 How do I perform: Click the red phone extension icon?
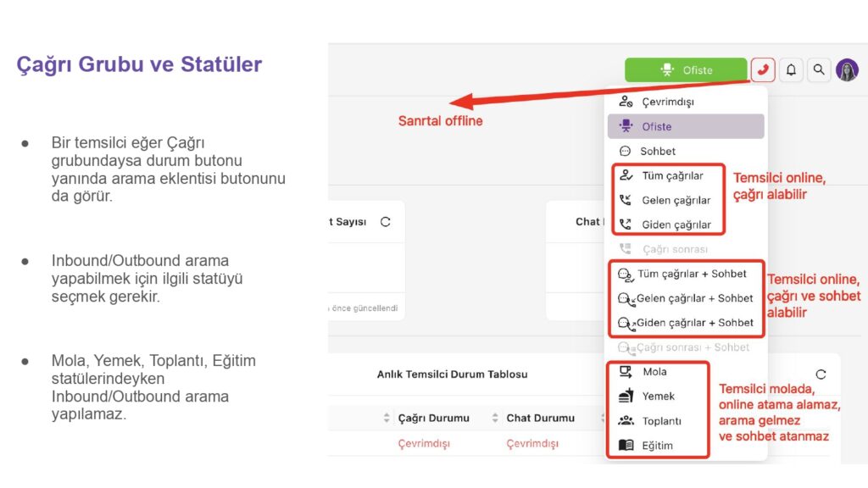coord(763,69)
